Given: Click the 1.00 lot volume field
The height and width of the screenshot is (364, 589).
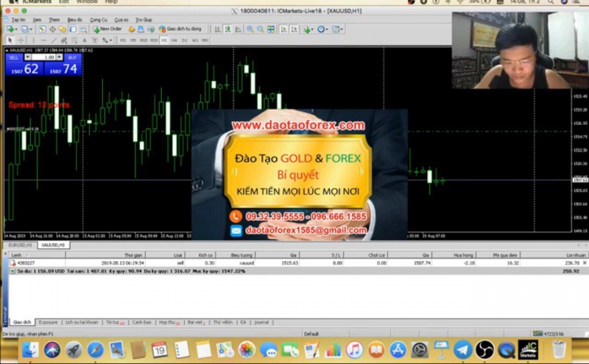Looking at the screenshot, I should pyautogui.click(x=43, y=57).
